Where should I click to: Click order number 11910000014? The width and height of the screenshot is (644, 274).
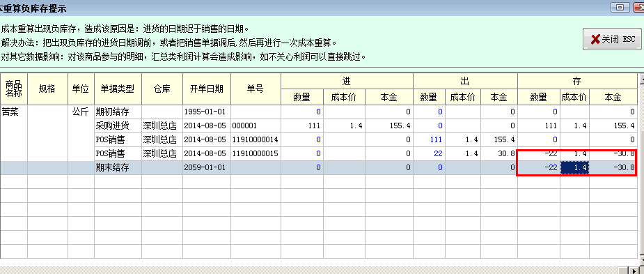(x=256, y=139)
